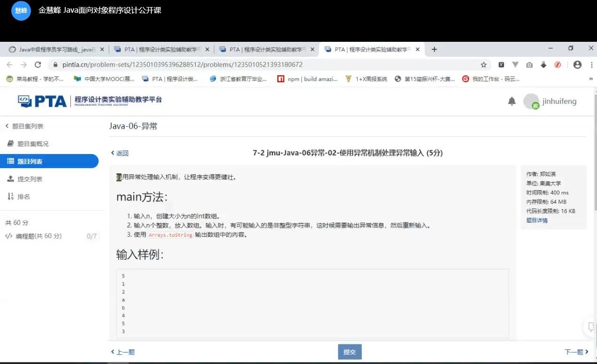Go back using the browser back arrow
This screenshot has height=364, width=597.
tap(9, 65)
